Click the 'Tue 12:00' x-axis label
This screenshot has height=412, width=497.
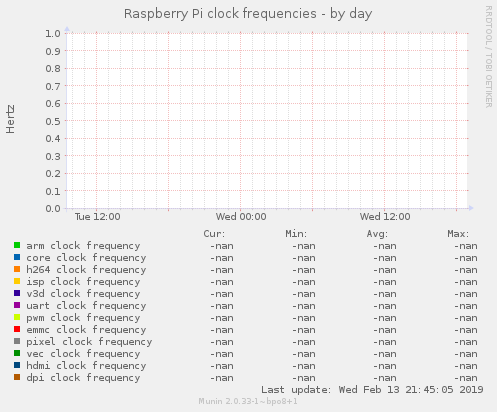point(97,217)
